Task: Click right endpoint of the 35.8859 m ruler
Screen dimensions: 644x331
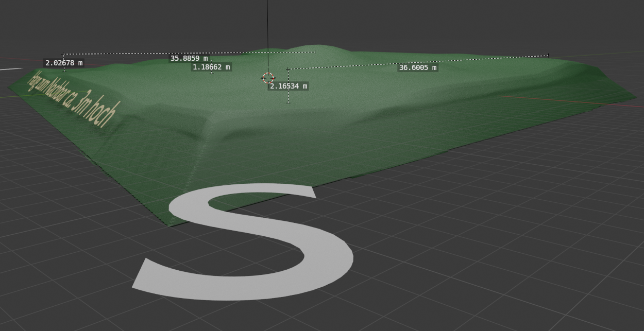Action: coord(315,51)
